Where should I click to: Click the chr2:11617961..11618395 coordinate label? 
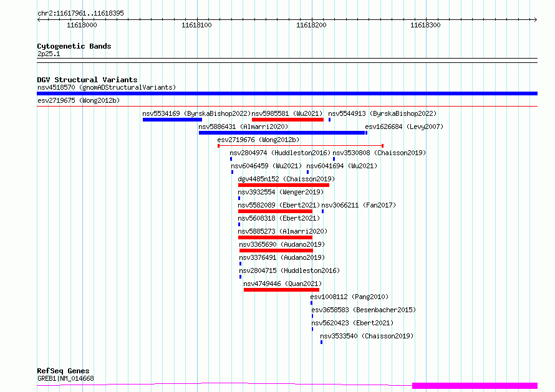80,14
